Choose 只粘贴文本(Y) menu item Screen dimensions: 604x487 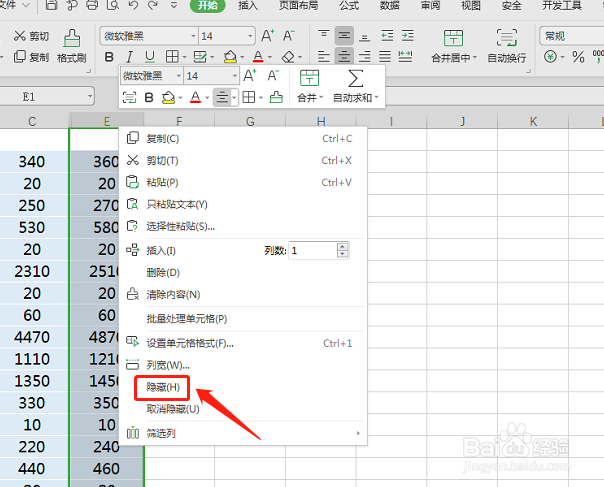[x=243, y=204]
